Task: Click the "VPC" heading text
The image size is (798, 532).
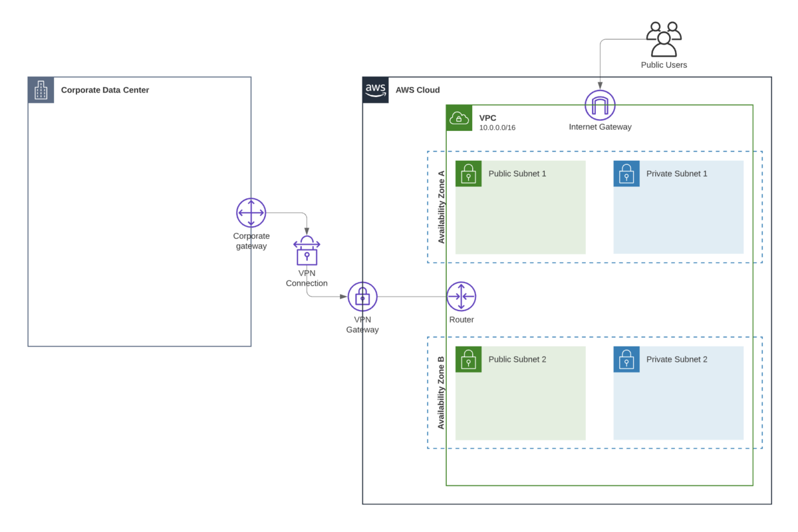Action: (x=487, y=118)
